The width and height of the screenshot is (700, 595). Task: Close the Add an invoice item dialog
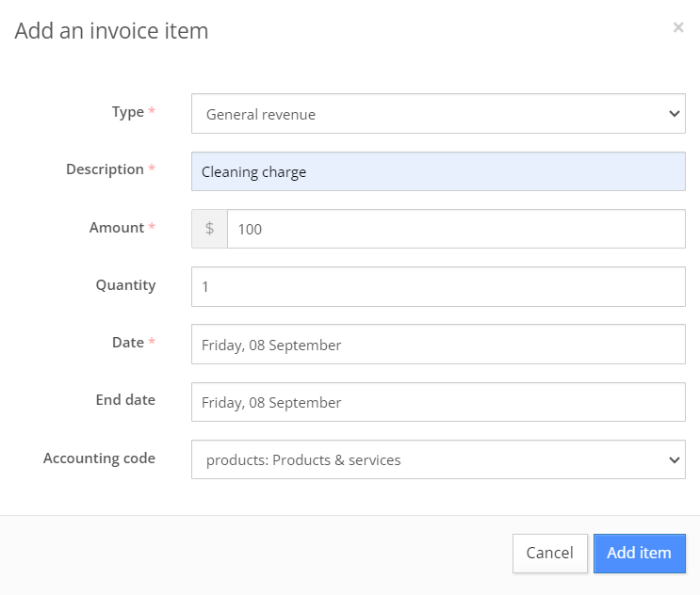click(x=678, y=28)
